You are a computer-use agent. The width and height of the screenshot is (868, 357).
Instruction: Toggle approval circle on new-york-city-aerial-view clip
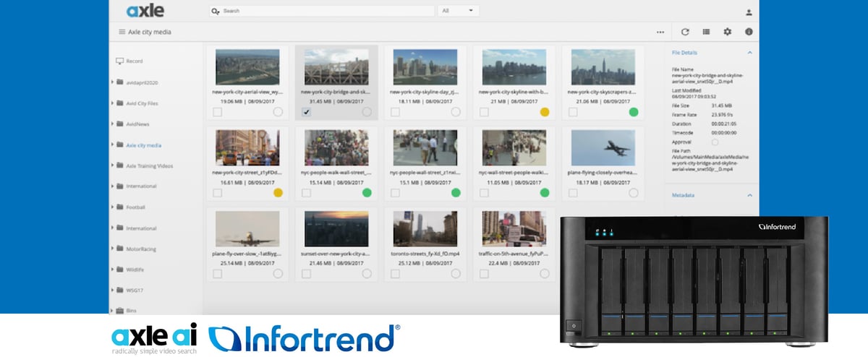click(x=278, y=112)
